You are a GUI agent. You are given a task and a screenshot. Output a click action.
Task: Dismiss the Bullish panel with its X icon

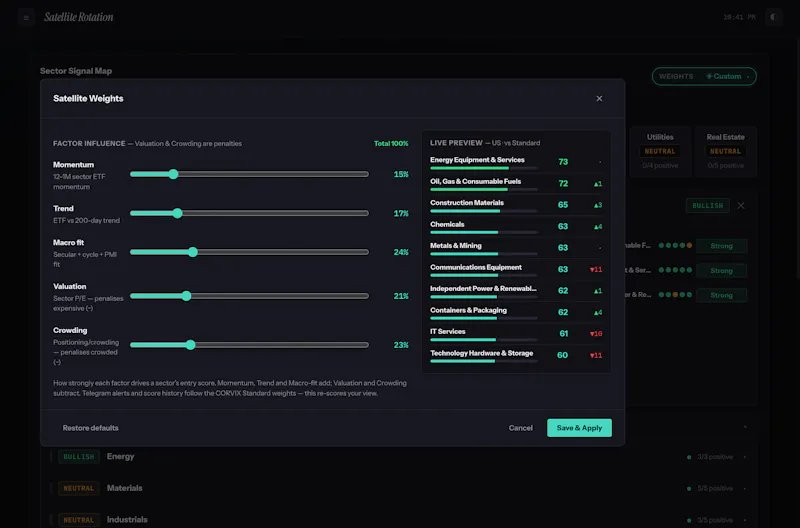[x=741, y=206]
